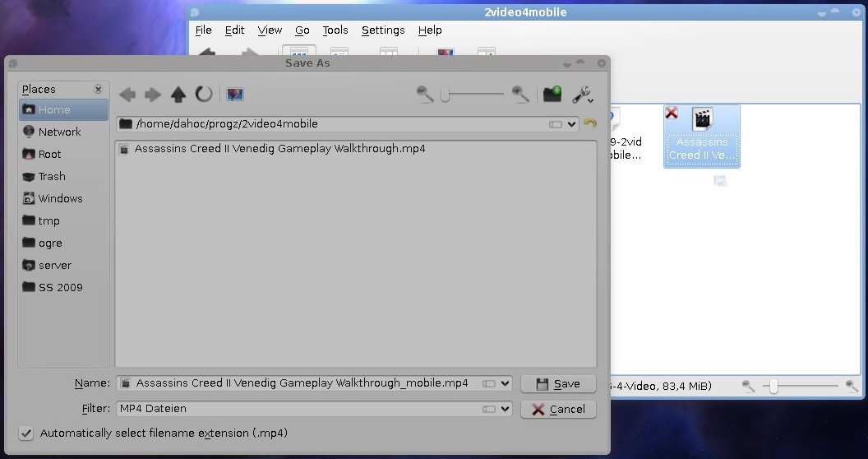This screenshot has width=868, height=459.
Task: Clear the location path field
Action: click(555, 124)
